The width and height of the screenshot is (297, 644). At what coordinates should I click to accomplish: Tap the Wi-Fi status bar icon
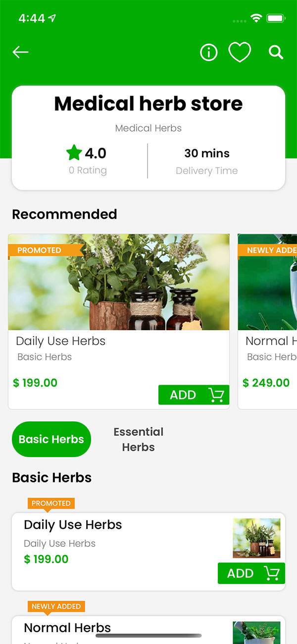tap(256, 18)
